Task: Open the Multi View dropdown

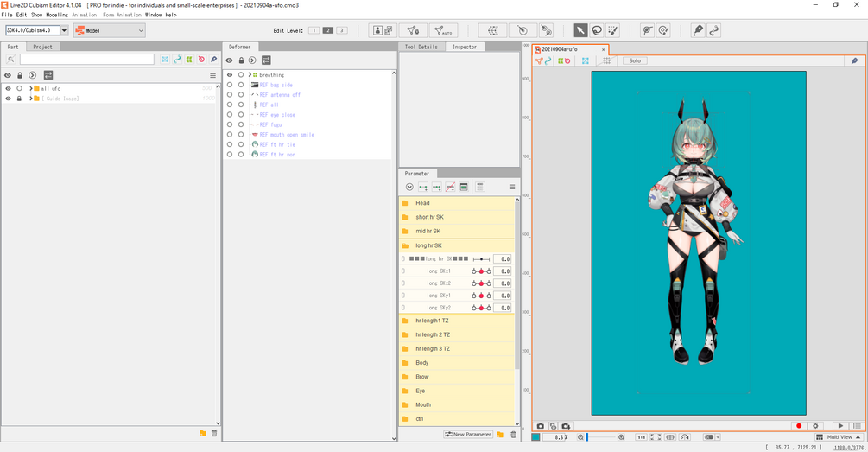Action: coord(839,437)
